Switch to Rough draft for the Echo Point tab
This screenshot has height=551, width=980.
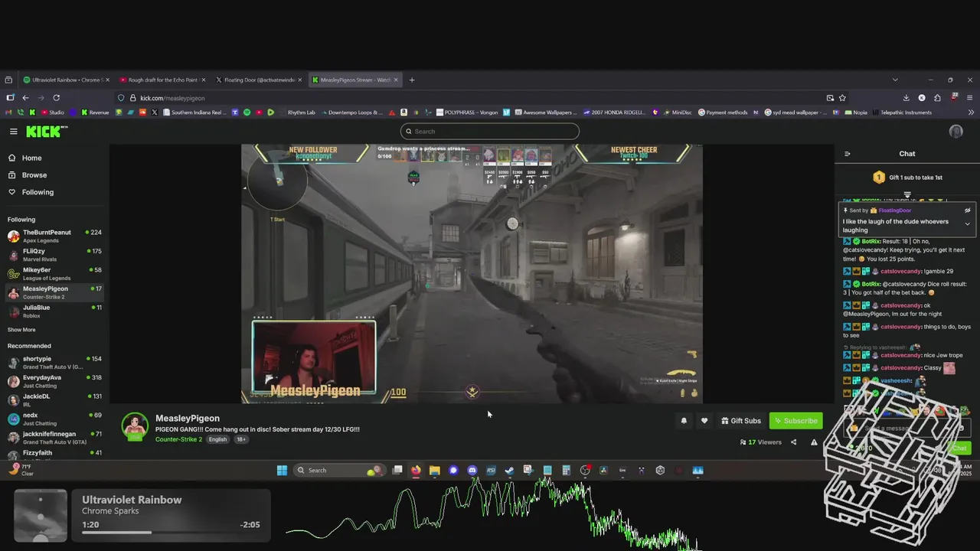coord(162,80)
